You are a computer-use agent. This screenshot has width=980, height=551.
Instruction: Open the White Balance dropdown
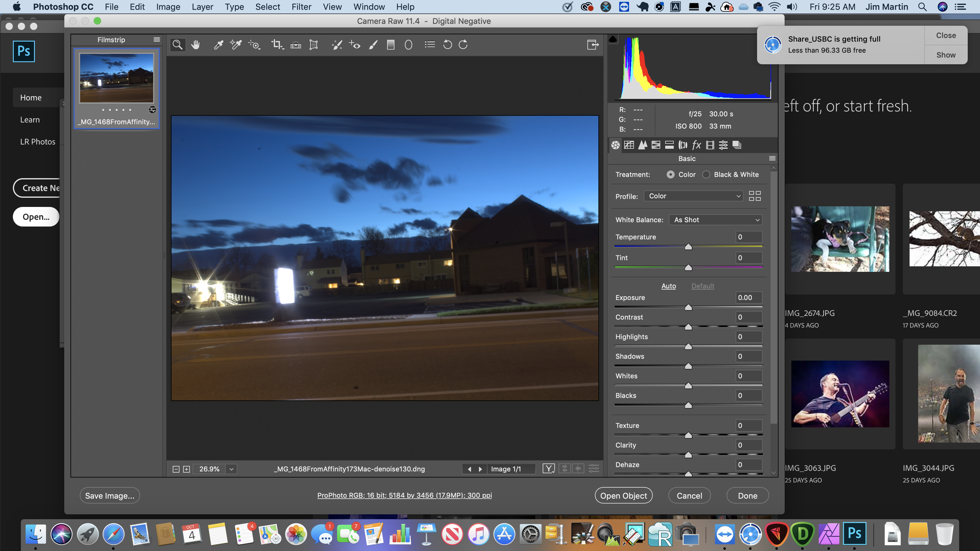click(715, 220)
